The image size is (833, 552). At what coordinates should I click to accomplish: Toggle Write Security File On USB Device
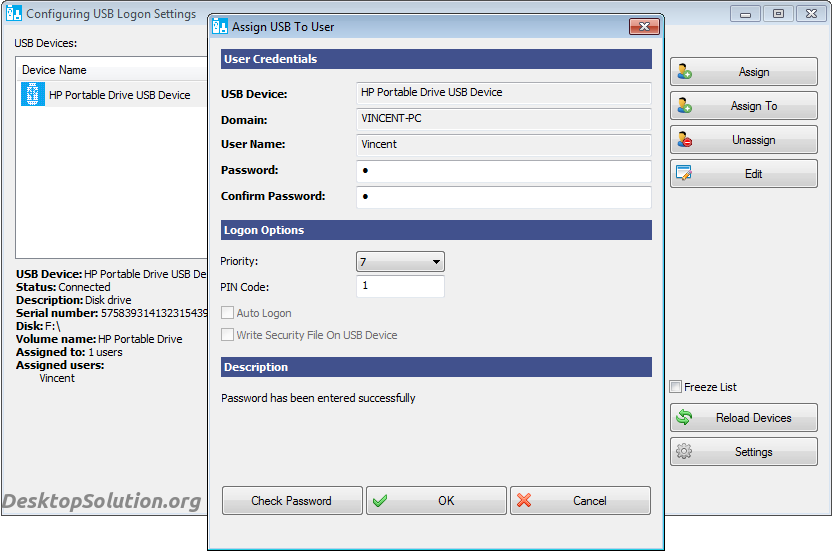227,335
